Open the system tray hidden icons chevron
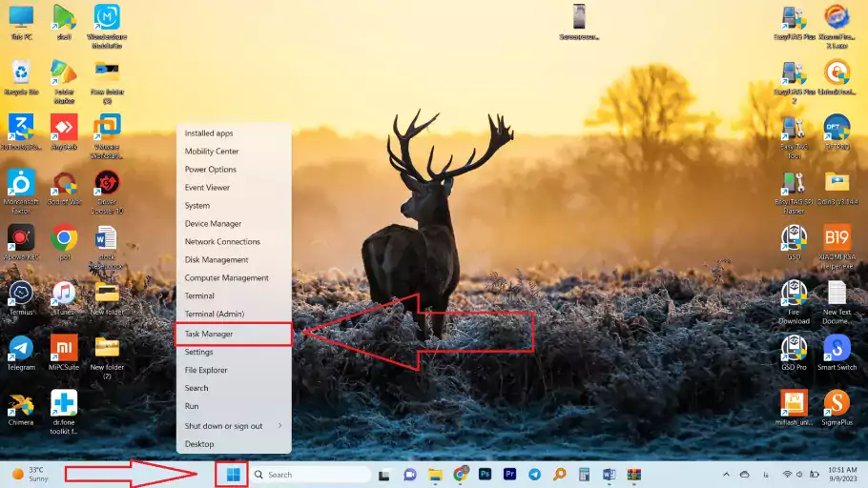Viewport: 868px width, 488px height. tap(725, 475)
